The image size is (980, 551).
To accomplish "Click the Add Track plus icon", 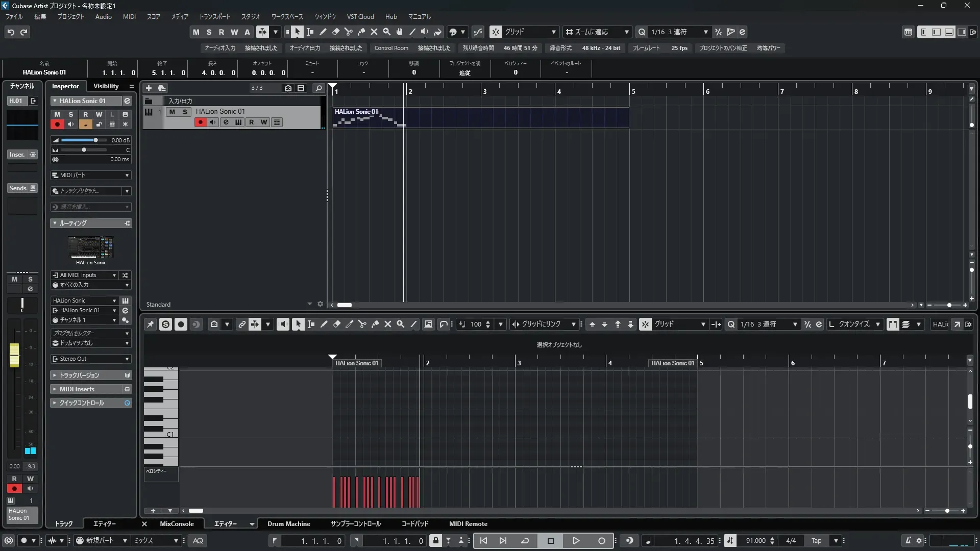I will click(149, 88).
